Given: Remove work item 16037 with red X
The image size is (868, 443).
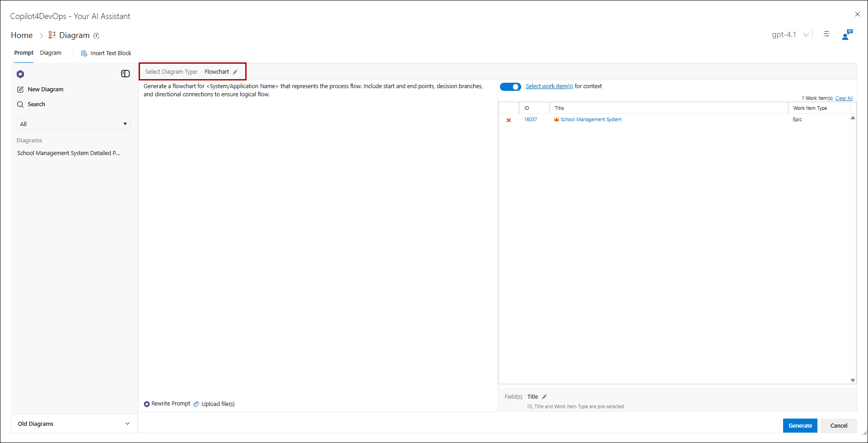Looking at the screenshot, I should [509, 120].
